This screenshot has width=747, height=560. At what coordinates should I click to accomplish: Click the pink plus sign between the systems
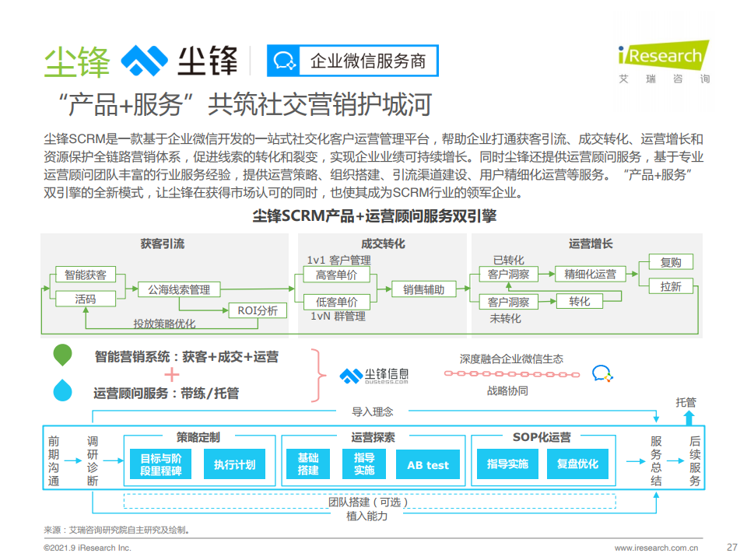coord(171,375)
